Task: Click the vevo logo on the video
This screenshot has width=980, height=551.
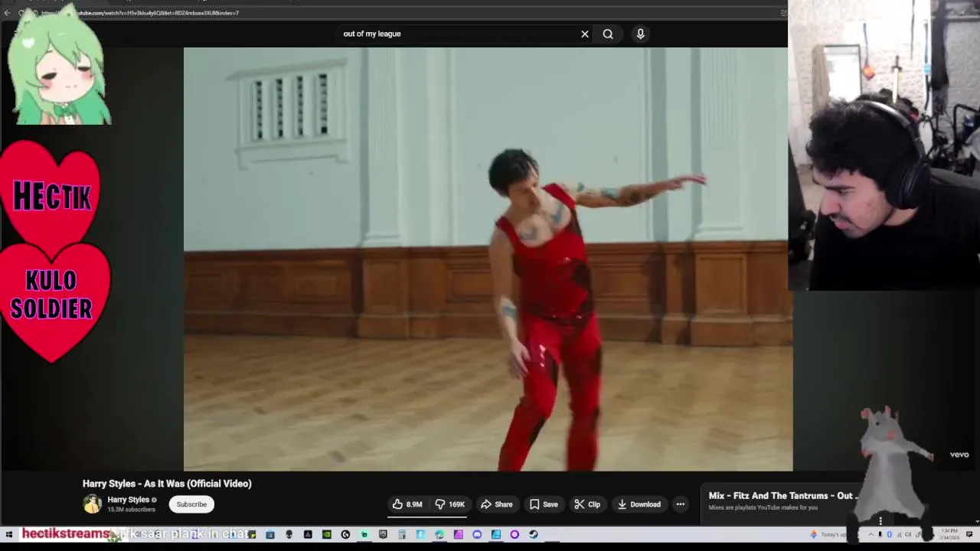Action: coord(959,455)
